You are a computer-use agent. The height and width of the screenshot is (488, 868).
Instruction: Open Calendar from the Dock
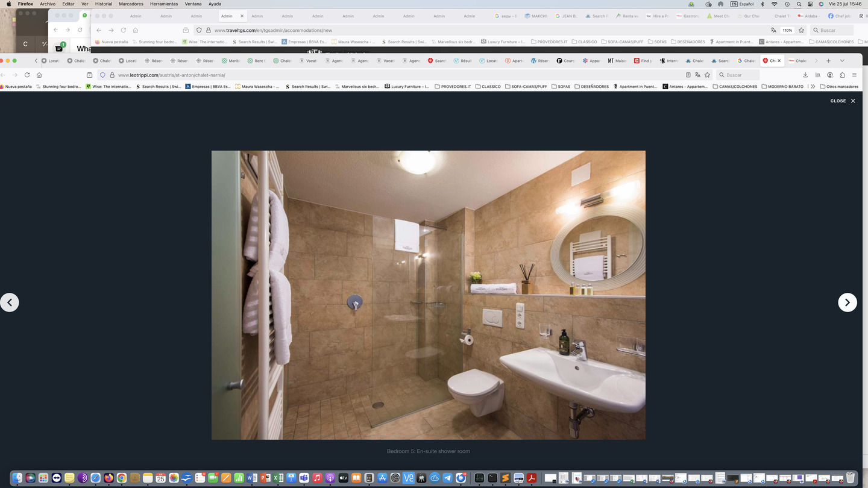point(161,478)
